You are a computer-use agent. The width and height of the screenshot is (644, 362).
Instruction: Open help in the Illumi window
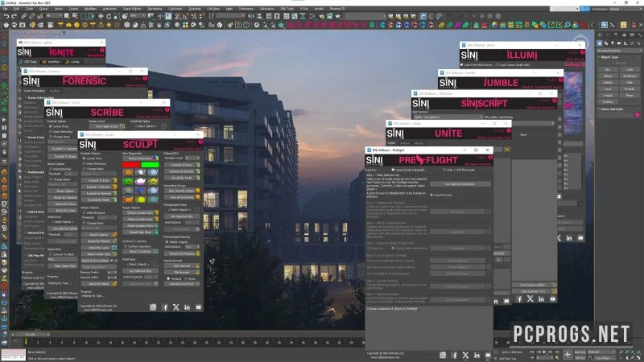pyautogui.click(x=582, y=52)
